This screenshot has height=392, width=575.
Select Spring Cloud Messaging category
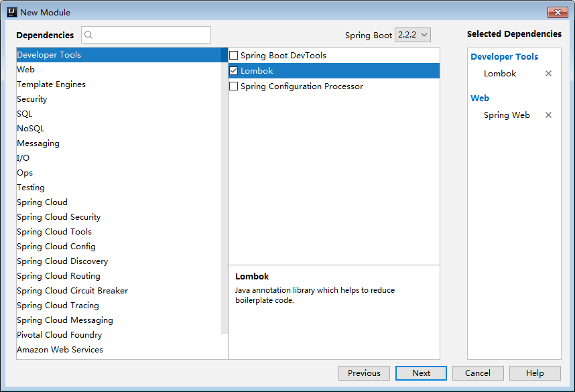point(119,320)
